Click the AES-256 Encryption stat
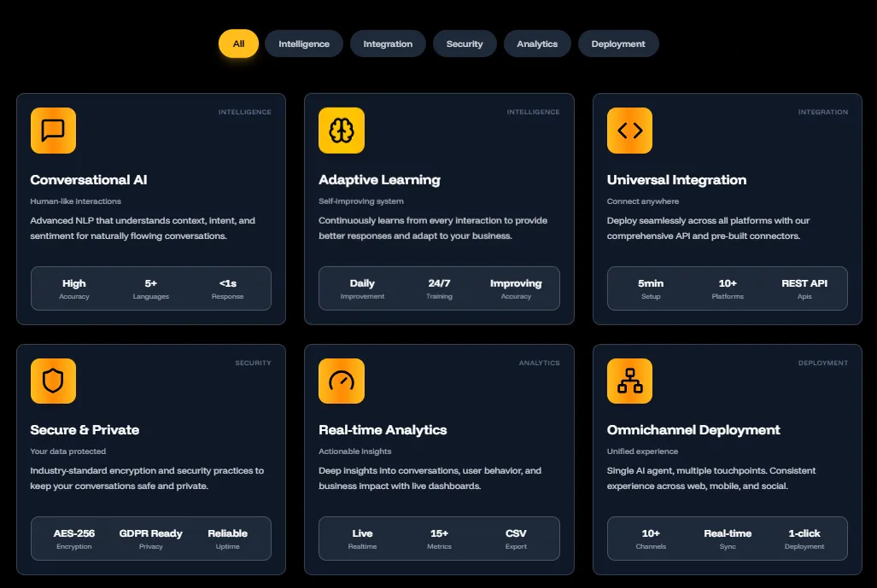Screen dimensions: 877x588 click(x=74, y=538)
